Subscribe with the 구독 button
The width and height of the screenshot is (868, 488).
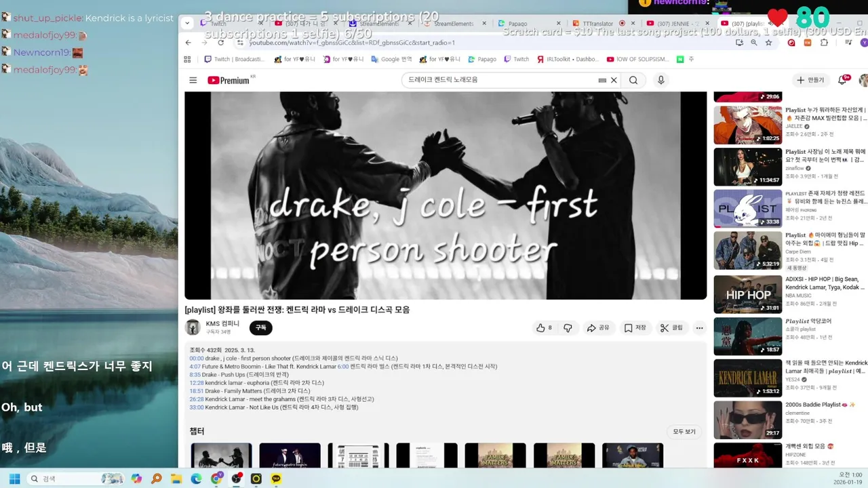point(260,328)
